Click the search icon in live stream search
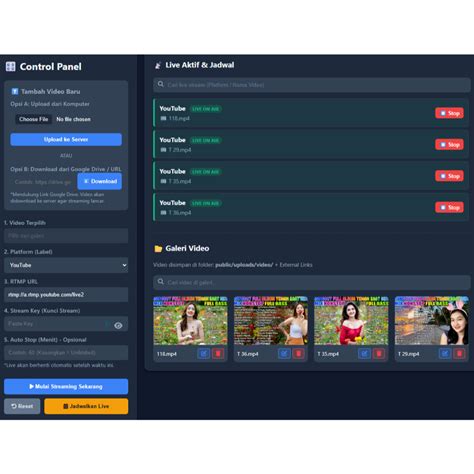474x474 pixels. click(161, 84)
